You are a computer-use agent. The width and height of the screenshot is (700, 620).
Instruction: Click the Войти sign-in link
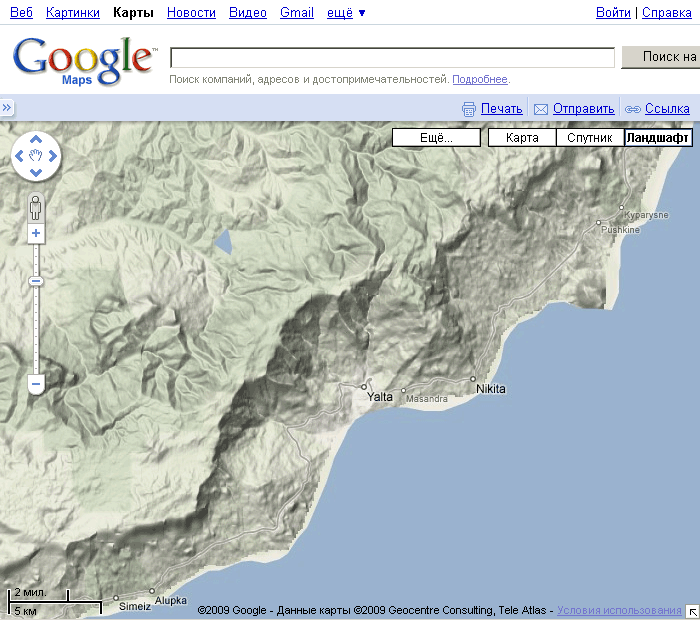pos(613,13)
